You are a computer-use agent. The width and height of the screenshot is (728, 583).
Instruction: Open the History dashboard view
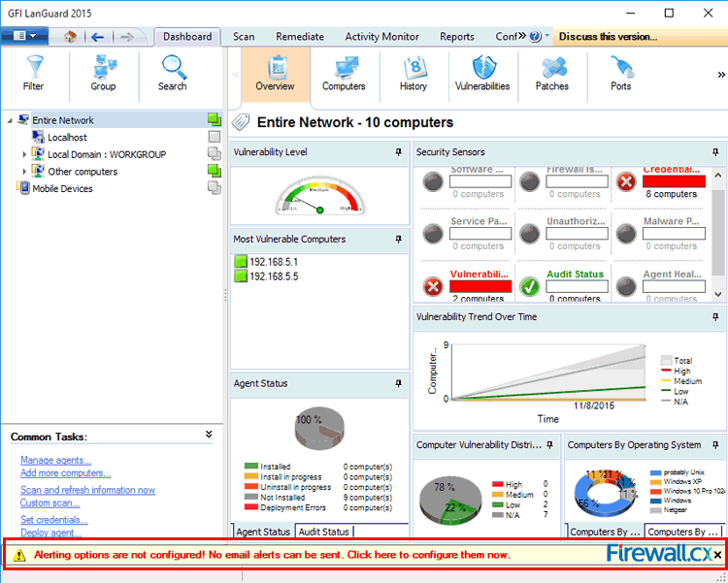414,73
